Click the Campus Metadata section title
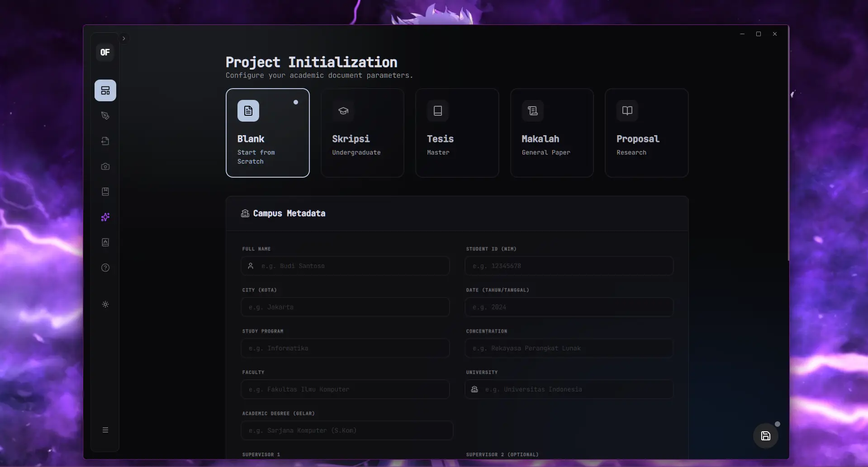The image size is (868, 467). (289, 213)
